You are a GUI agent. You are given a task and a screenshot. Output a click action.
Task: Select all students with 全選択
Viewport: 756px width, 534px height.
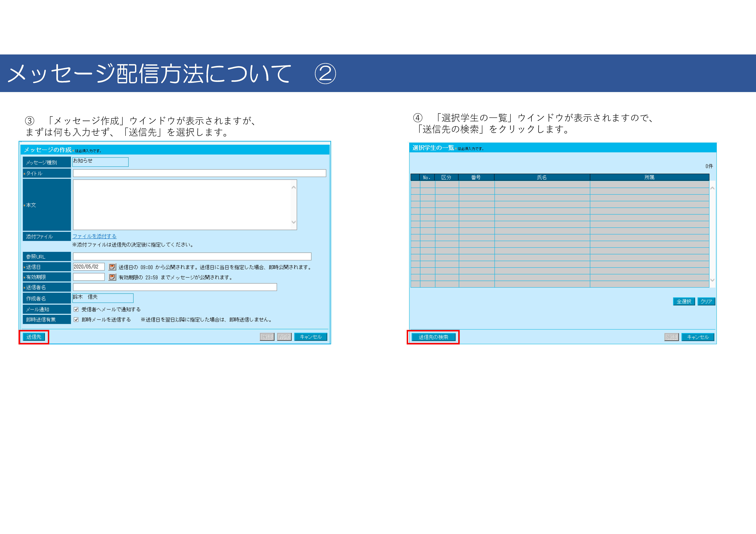(x=684, y=301)
